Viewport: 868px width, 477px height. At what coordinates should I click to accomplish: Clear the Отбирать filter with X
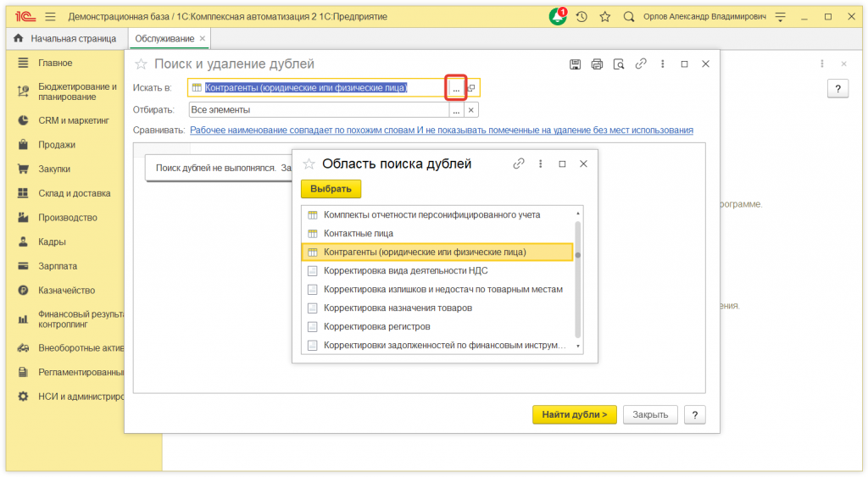click(471, 109)
